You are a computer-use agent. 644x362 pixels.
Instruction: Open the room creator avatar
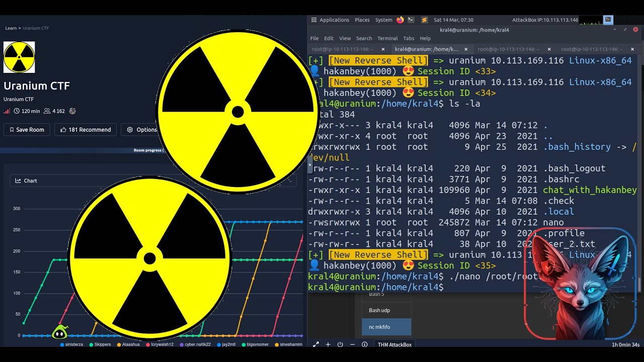pos(72,111)
